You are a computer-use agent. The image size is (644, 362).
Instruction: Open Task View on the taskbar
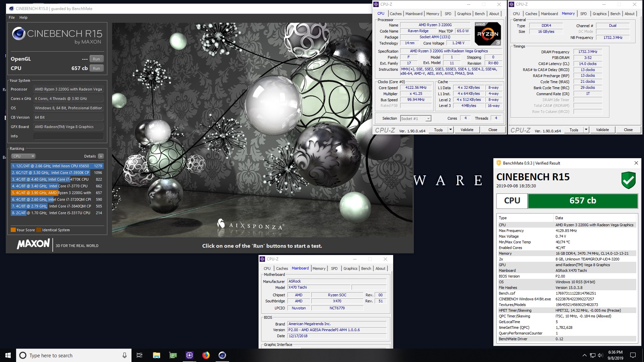pos(140,355)
